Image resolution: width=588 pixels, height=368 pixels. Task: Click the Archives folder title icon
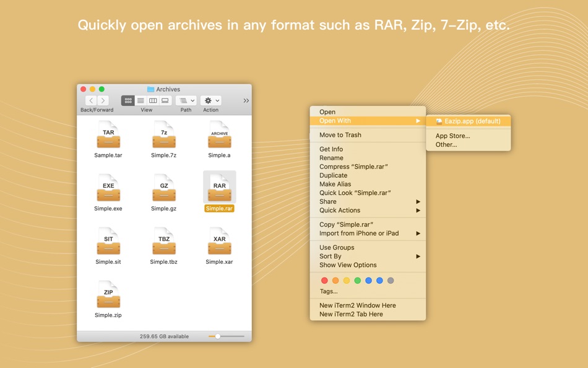151,89
